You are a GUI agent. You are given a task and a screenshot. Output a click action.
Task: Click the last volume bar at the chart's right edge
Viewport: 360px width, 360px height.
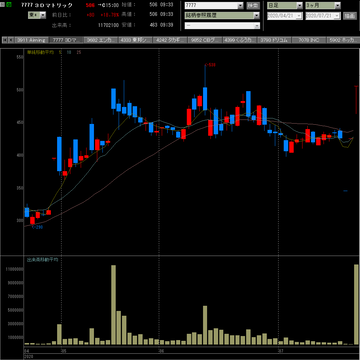point(356,304)
